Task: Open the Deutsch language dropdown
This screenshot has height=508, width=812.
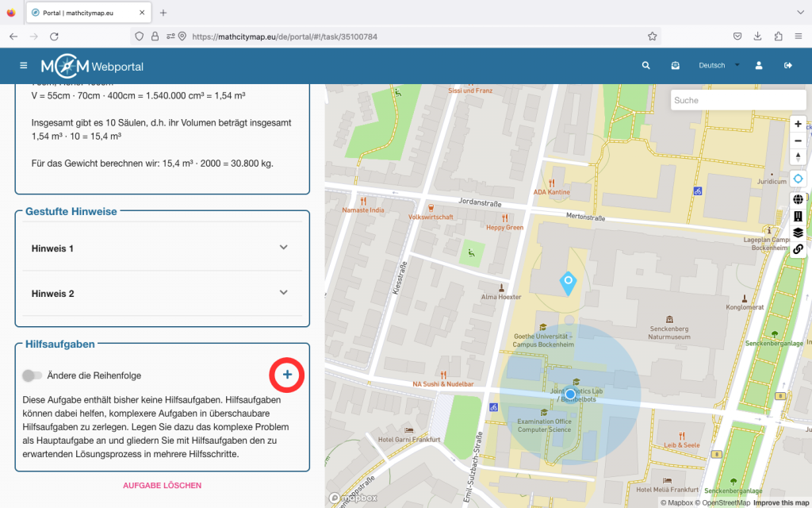Action: point(718,66)
